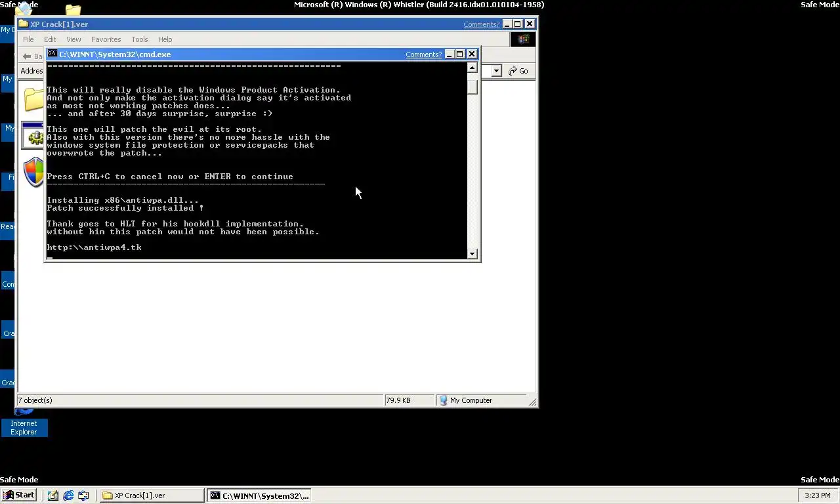Click third quick launch icon beside IE

point(83,495)
